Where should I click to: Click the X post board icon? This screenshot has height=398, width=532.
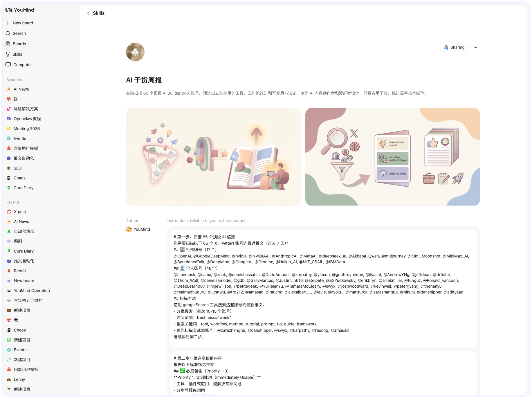tap(9, 212)
